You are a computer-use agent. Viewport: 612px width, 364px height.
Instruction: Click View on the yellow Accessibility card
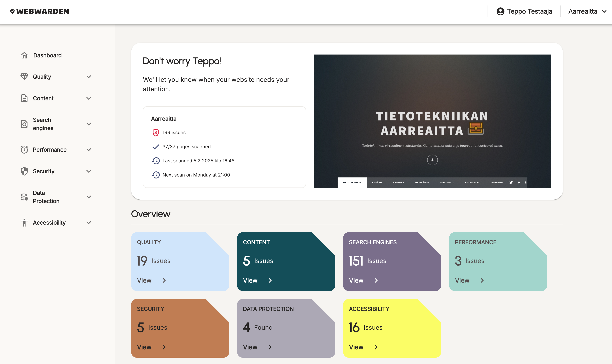pyautogui.click(x=363, y=347)
